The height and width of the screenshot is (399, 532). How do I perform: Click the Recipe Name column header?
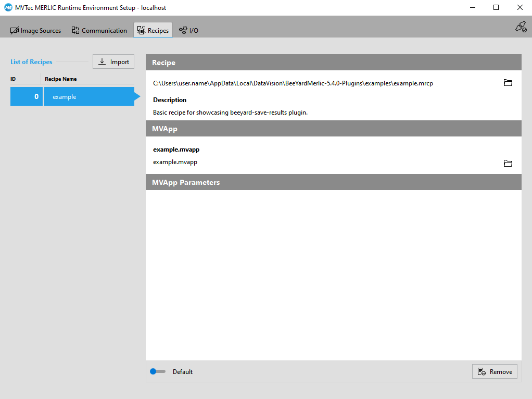[x=61, y=79]
